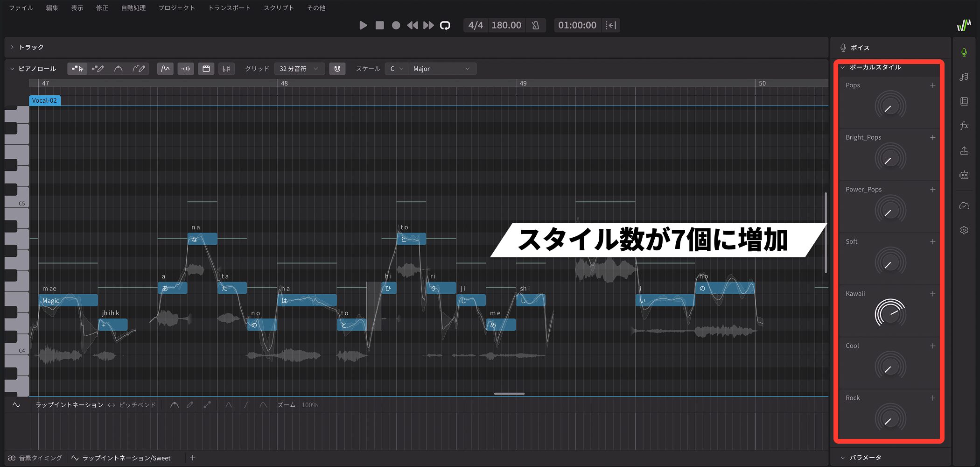Open the スクリプト menu
This screenshot has width=980, height=467.
(279, 8)
